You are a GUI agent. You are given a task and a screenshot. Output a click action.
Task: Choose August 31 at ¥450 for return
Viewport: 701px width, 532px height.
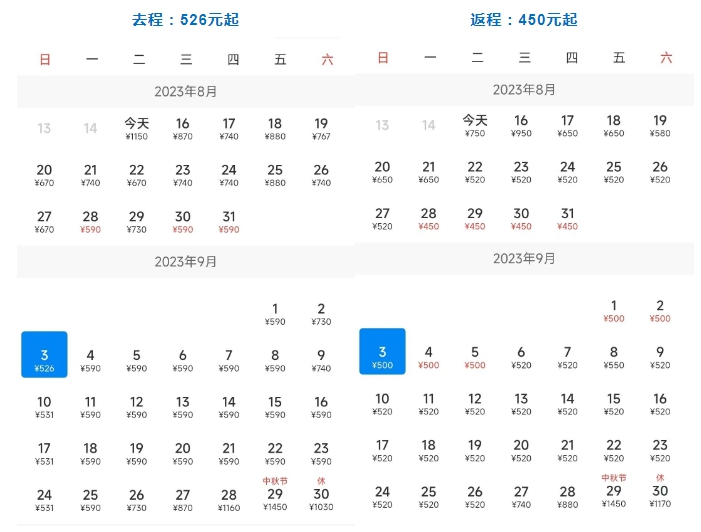[567, 219]
